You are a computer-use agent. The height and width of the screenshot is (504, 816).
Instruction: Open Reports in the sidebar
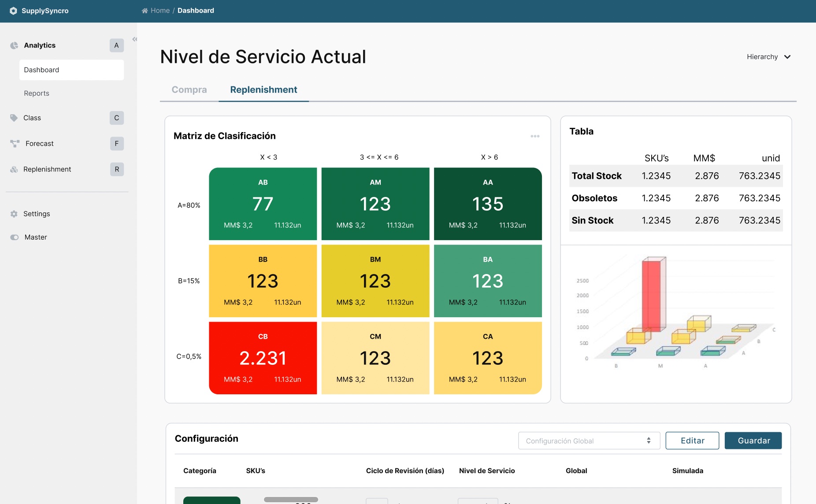click(x=37, y=93)
